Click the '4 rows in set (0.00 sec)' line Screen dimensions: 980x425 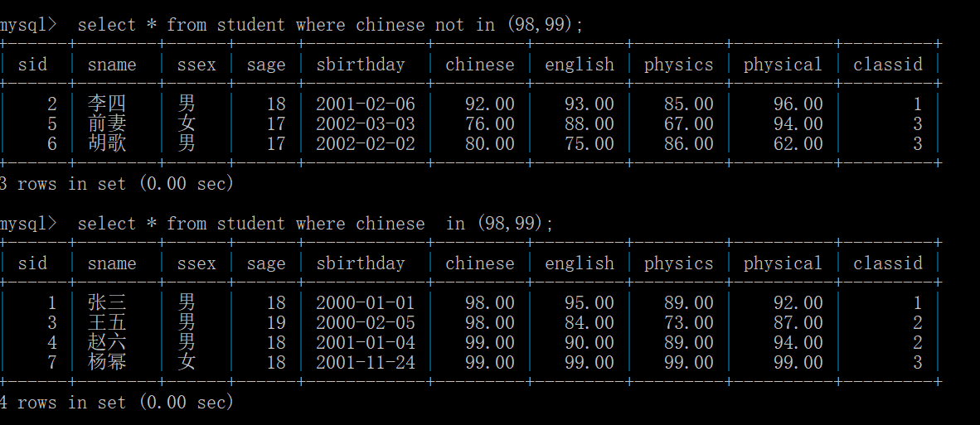[116, 403]
